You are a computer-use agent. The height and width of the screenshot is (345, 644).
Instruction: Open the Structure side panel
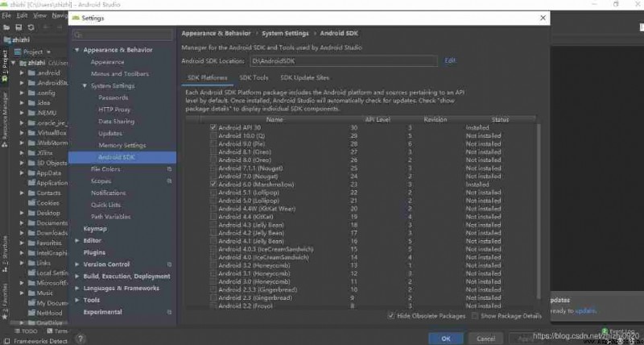(5, 254)
